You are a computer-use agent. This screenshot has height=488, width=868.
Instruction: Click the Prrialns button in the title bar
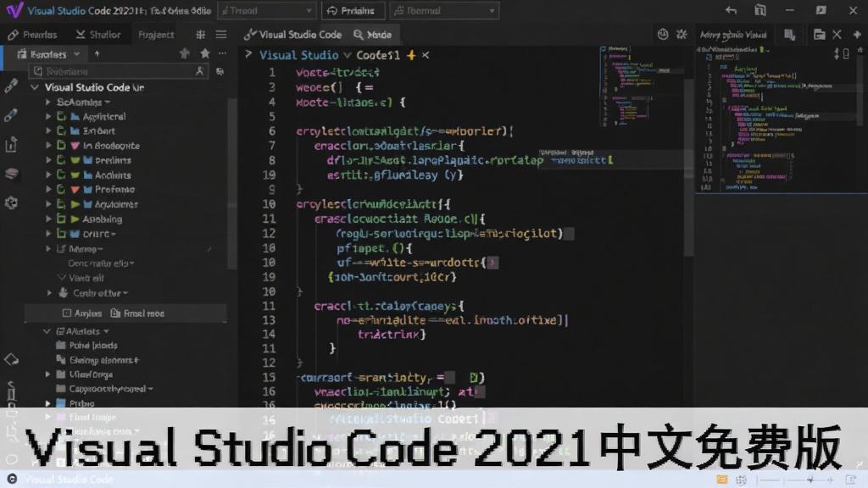click(351, 10)
